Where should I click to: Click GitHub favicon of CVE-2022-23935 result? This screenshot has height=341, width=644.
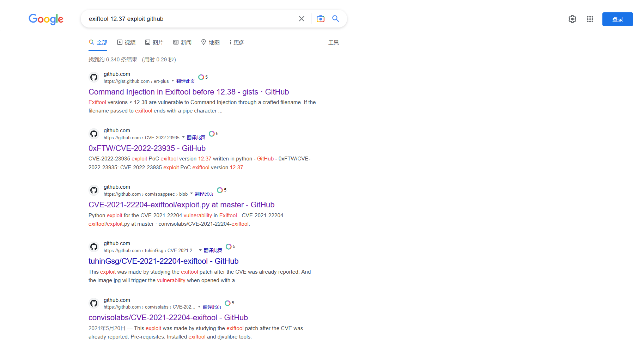pos(94,134)
